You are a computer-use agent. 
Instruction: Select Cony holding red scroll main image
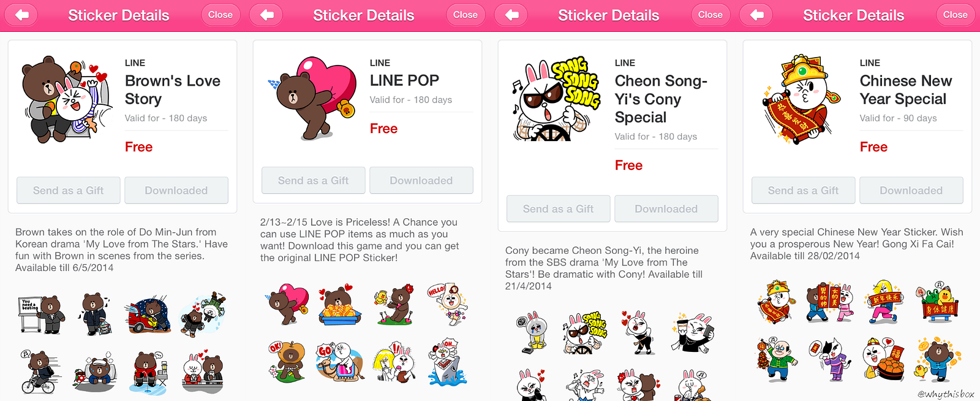[802, 98]
